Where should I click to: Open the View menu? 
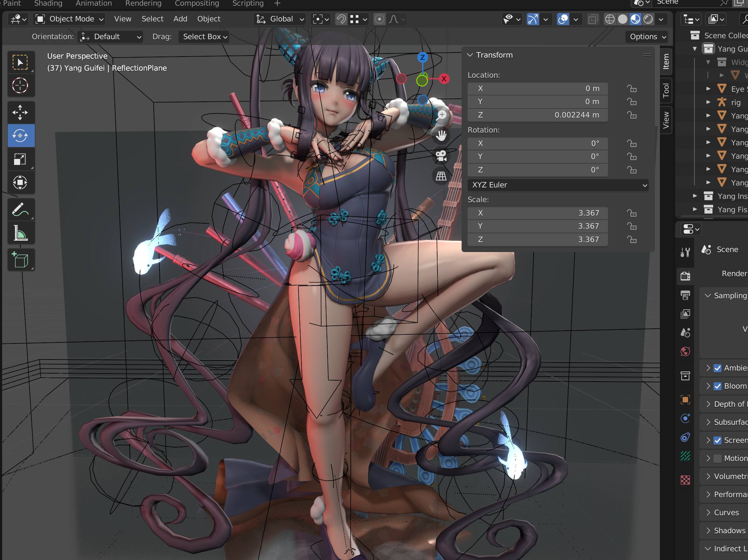(123, 19)
